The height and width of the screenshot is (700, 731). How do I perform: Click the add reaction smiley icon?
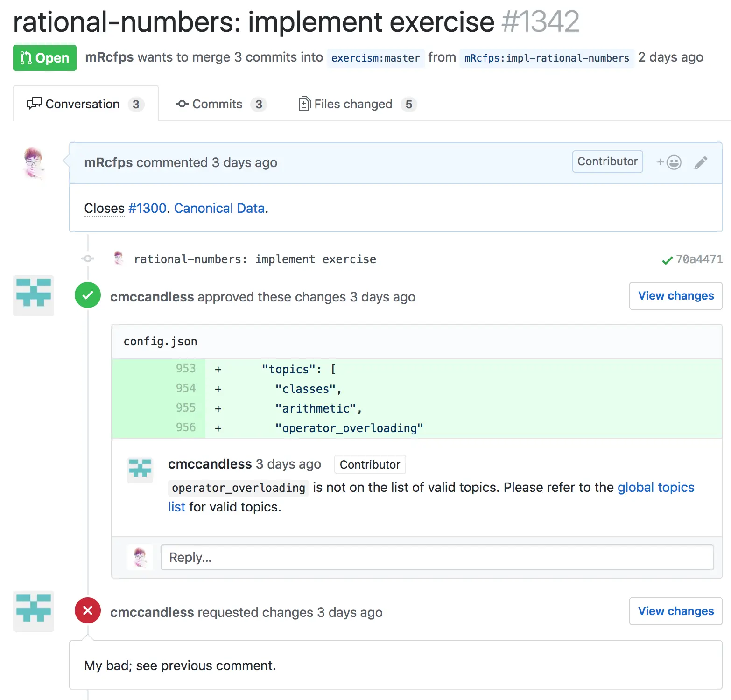click(670, 162)
